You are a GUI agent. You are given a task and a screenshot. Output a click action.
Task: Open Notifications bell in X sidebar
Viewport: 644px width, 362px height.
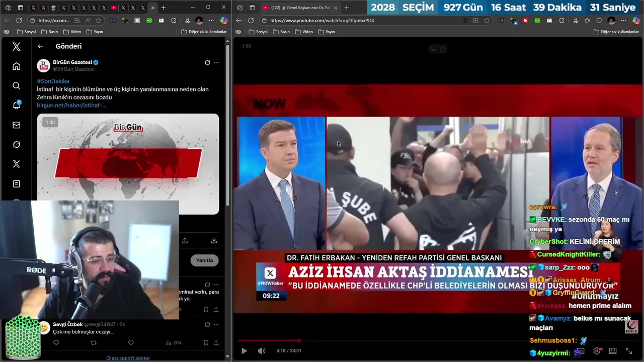(x=16, y=105)
